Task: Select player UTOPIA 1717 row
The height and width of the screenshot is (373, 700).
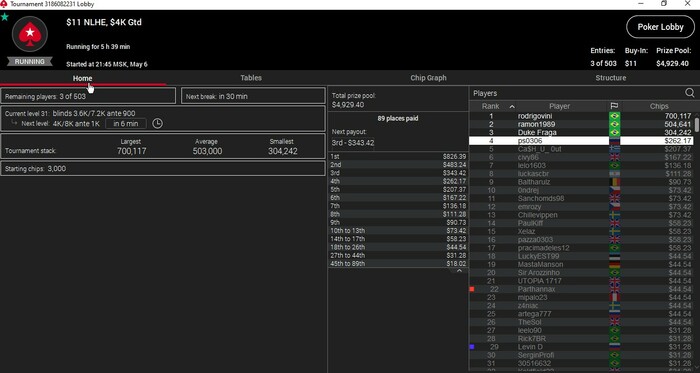Action: 580,281
